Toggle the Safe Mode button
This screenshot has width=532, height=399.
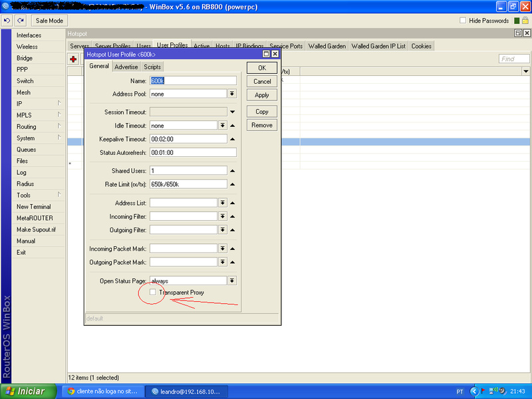[49, 21]
